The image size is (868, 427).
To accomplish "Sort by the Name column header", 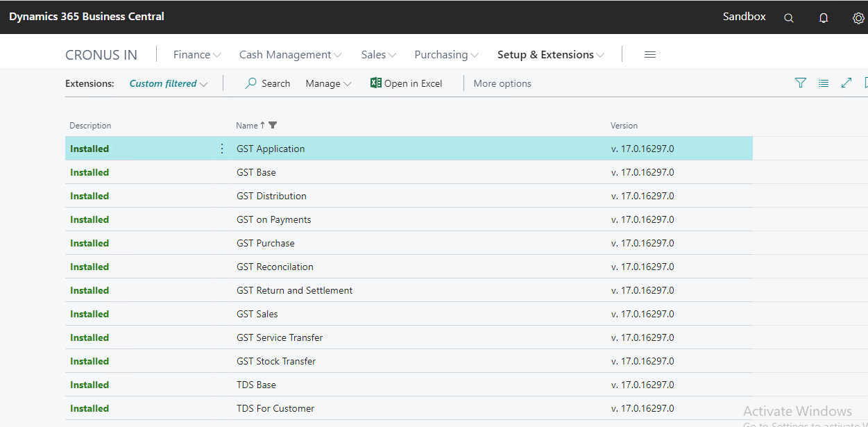I will point(247,126).
